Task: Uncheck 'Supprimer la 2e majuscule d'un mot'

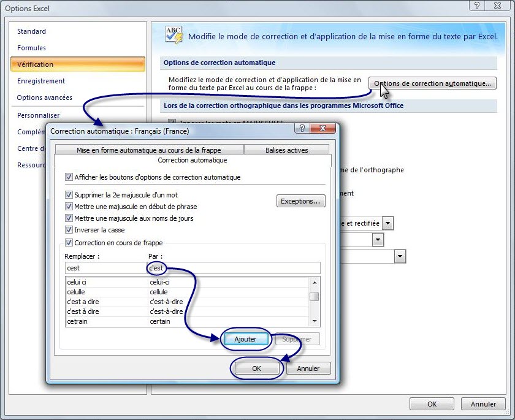Action: [69, 195]
